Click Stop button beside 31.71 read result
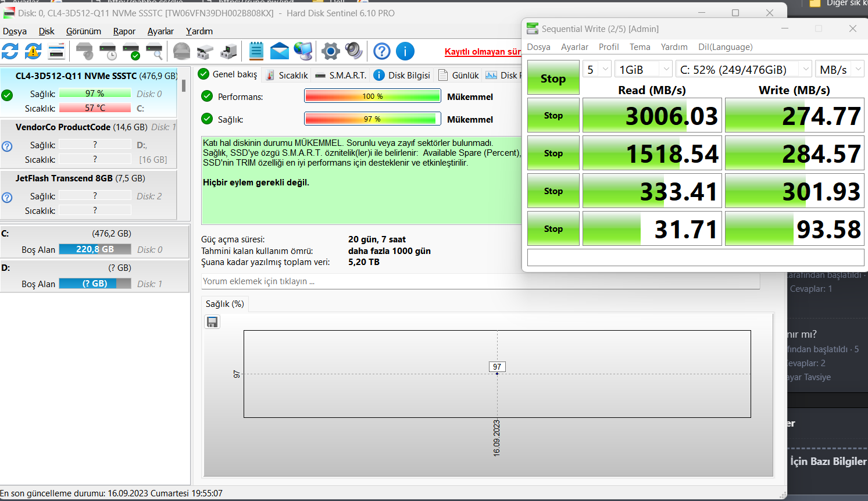 click(x=553, y=228)
